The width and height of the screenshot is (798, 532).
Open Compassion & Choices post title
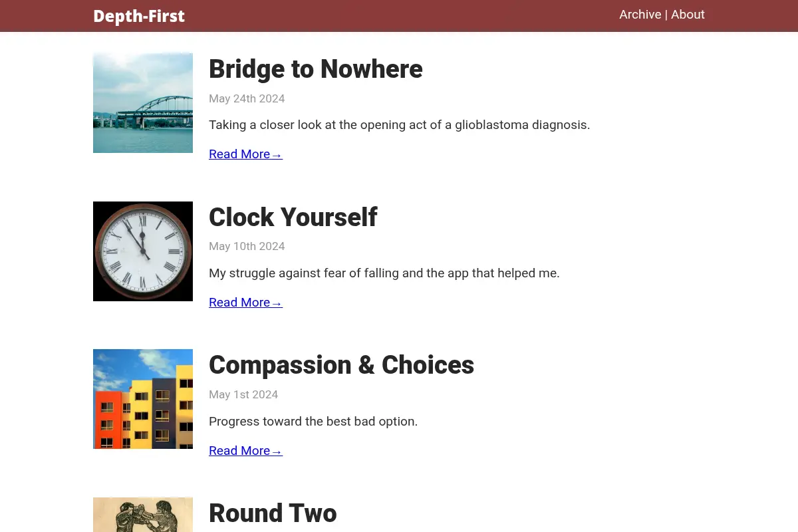pyautogui.click(x=341, y=365)
